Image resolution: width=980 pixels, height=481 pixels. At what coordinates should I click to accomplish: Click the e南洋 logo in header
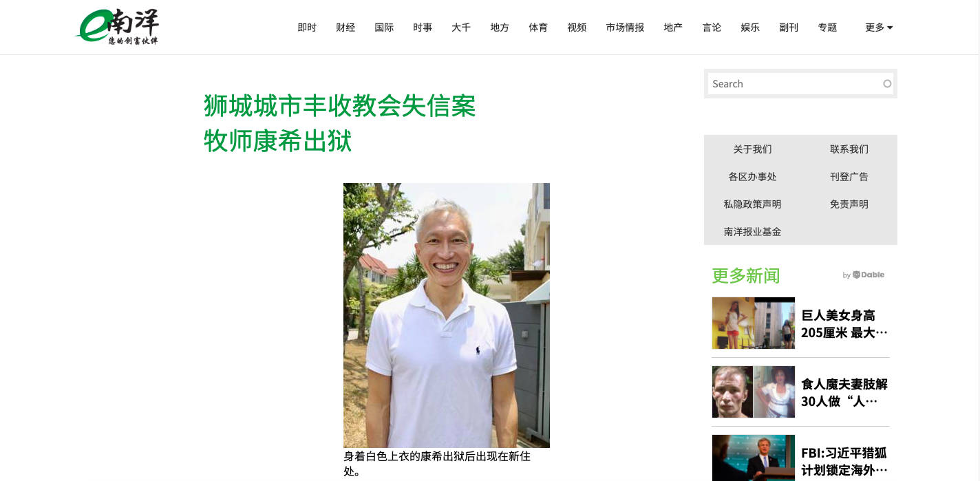(118, 27)
